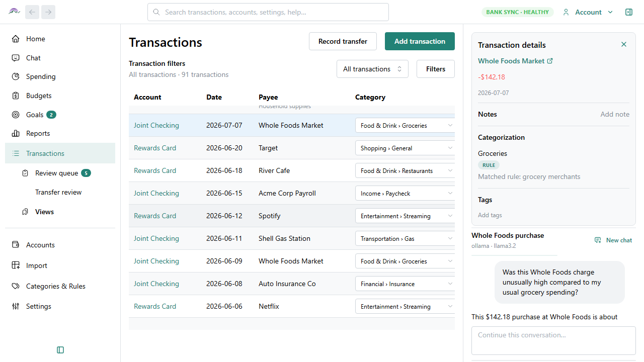644x362 pixels.
Task: Open category dropdown for Shell Gas Station
Action: (x=405, y=238)
